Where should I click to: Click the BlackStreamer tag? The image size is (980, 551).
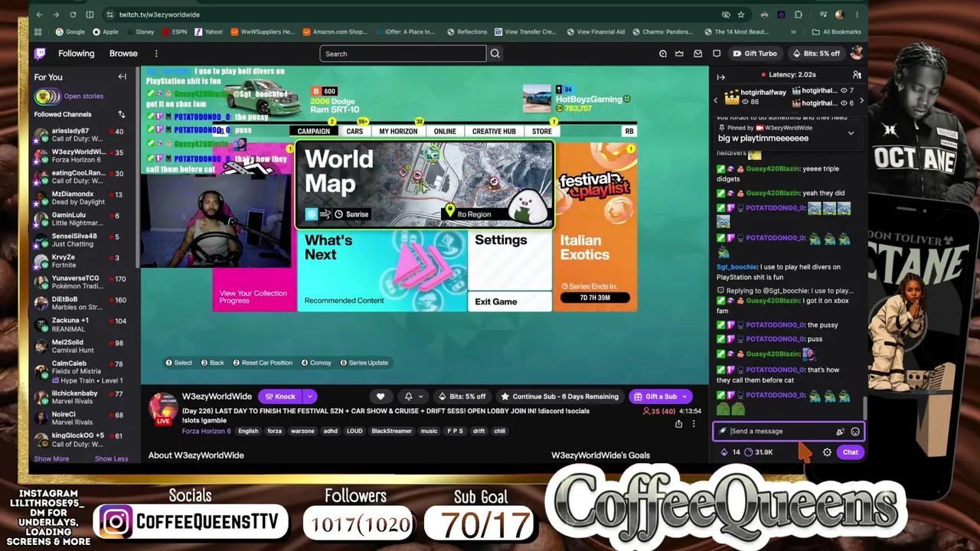pos(391,432)
